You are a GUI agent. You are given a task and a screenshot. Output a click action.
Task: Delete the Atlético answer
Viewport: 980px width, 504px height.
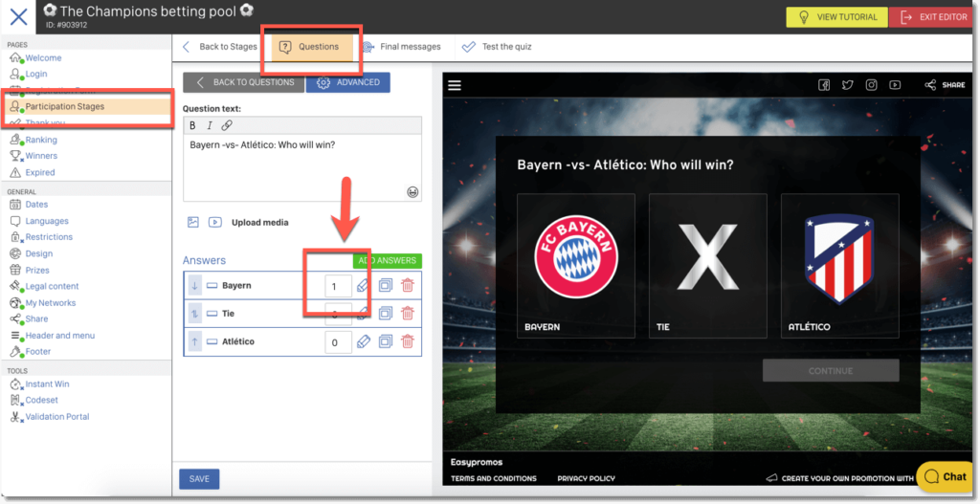408,341
